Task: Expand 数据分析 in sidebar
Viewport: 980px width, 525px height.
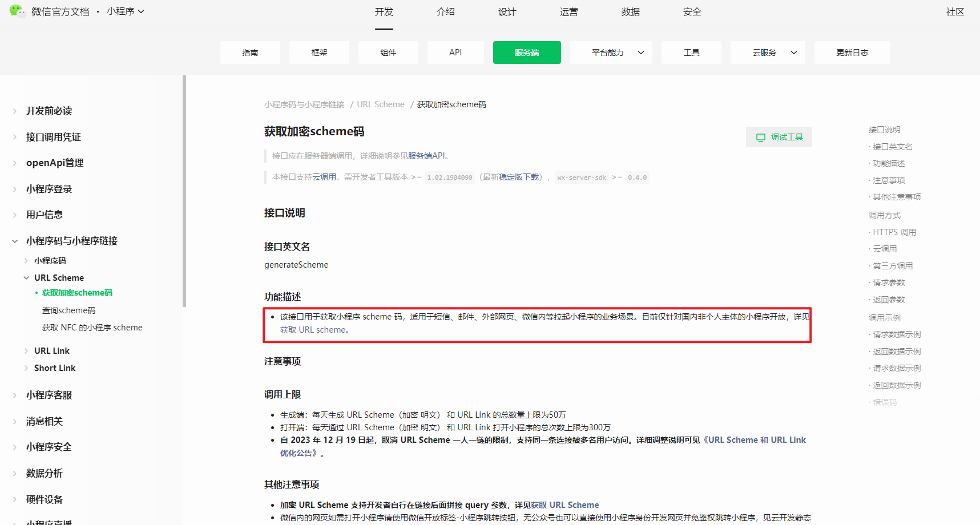Action: 45,473
